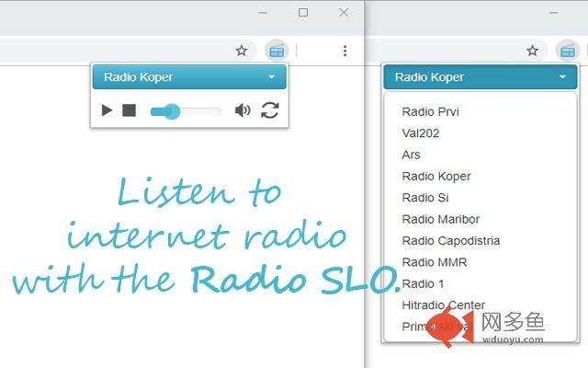
Task: Select Radio 1 station
Action: [x=423, y=283]
